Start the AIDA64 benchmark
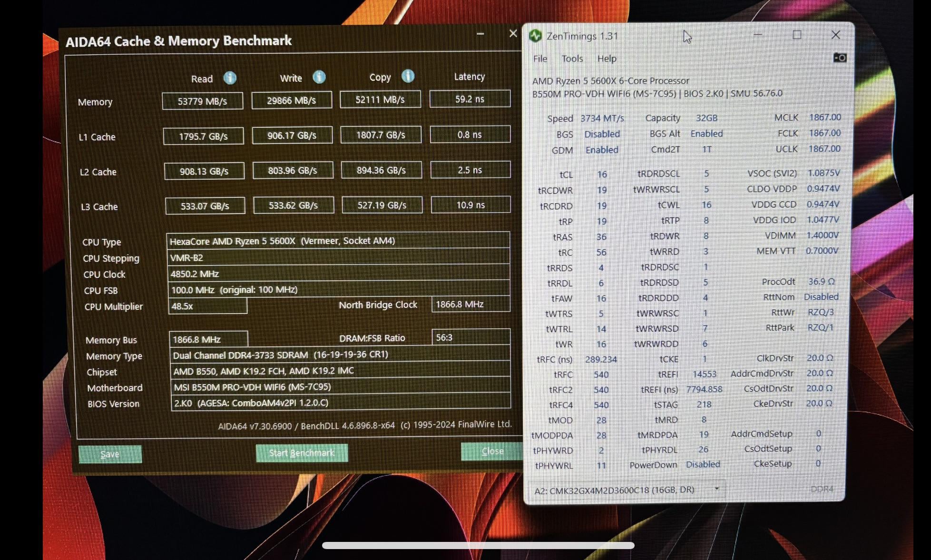 click(302, 453)
